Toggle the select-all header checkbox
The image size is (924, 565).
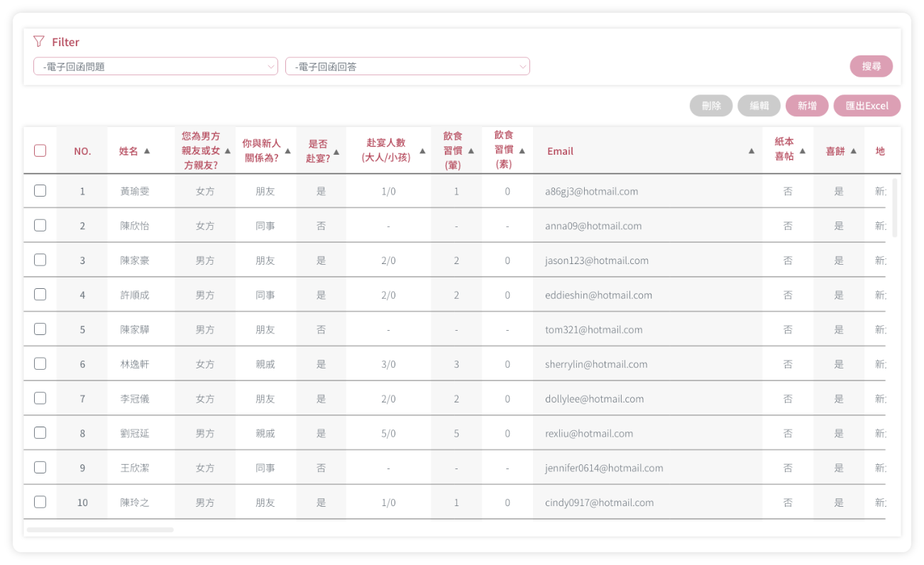click(40, 150)
